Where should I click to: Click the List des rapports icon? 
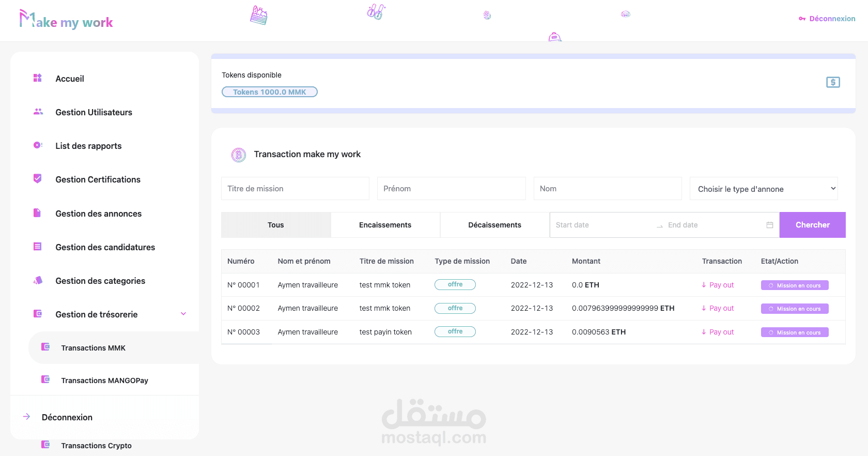[x=38, y=145]
